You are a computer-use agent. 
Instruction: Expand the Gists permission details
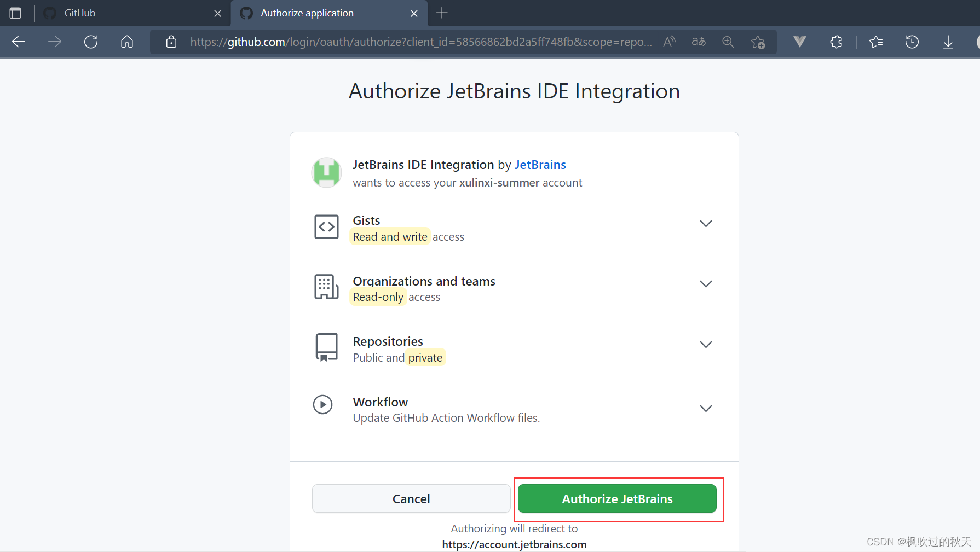click(x=706, y=223)
